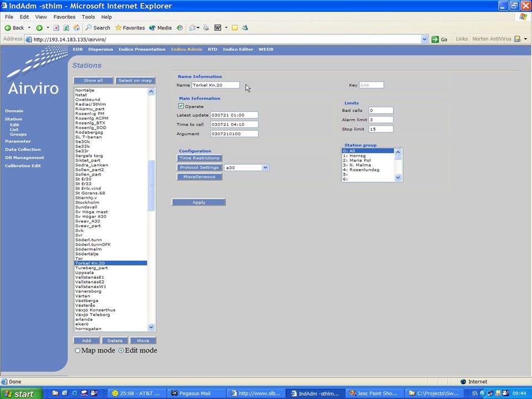The width and height of the screenshot is (532, 399).
Task: Go to the Home page icon
Action: [76, 28]
